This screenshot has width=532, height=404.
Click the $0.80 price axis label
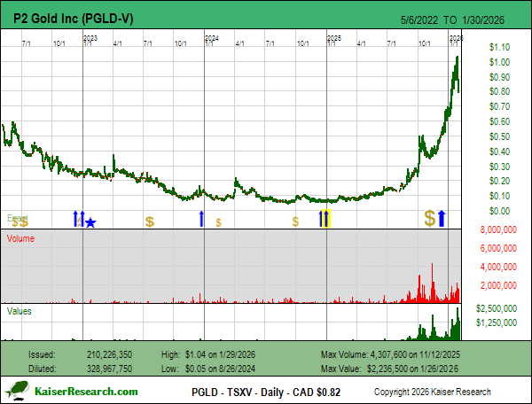(x=499, y=91)
